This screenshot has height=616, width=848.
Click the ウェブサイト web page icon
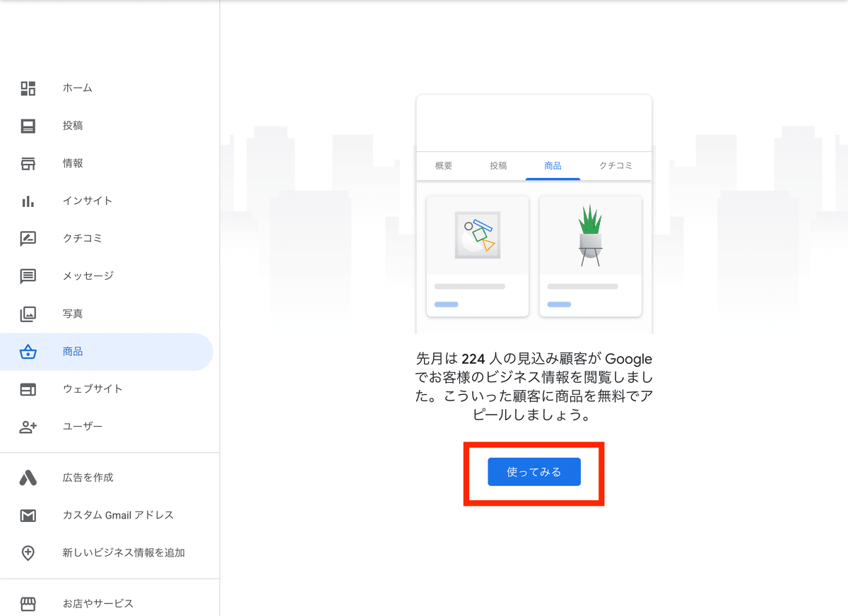pyautogui.click(x=28, y=389)
